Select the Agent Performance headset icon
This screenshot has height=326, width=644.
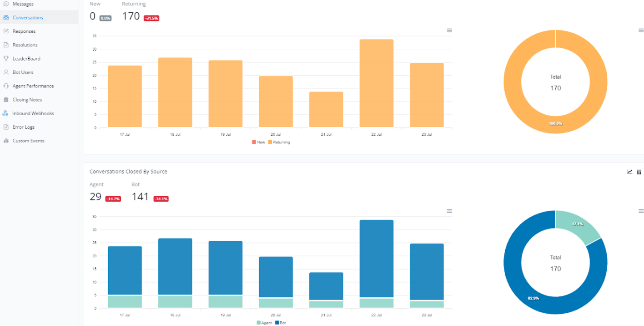pyautogui.click(x=6, y=86)
